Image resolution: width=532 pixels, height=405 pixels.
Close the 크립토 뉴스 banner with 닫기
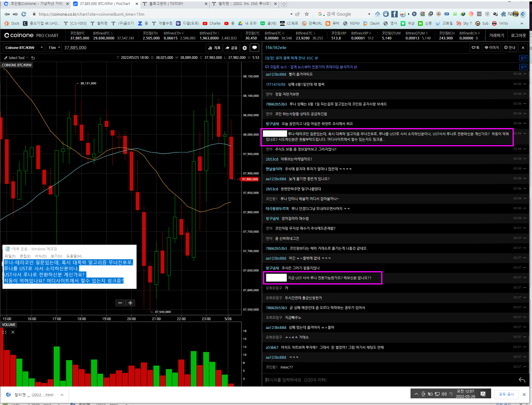[524, 67]
